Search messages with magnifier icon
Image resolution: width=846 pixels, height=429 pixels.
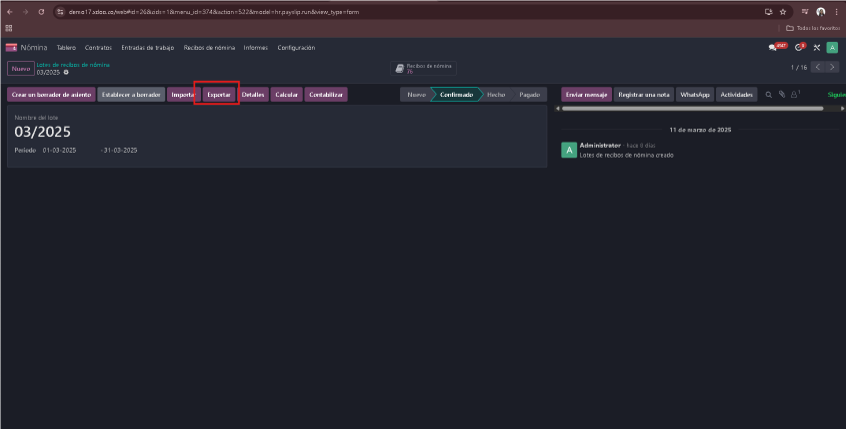click(x=769, y=94)
